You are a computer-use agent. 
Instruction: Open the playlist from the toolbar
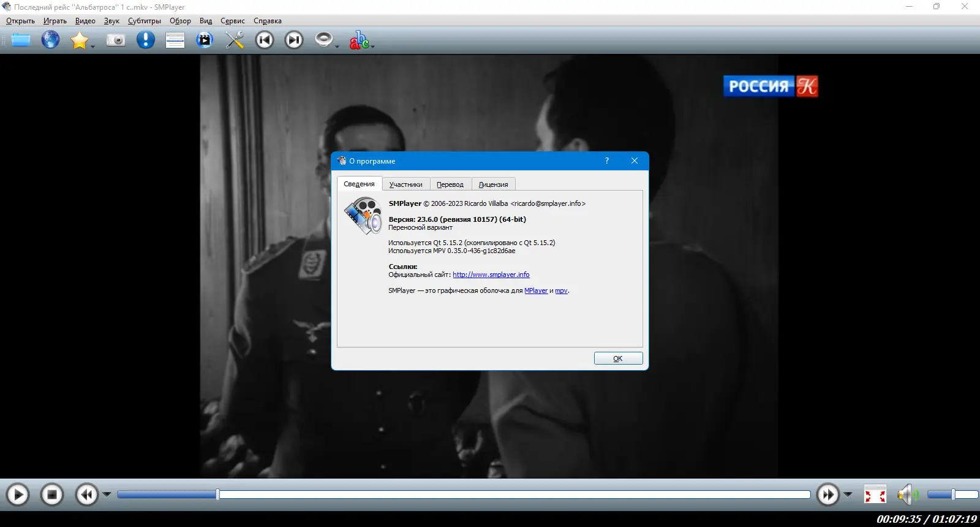[175, 40]
